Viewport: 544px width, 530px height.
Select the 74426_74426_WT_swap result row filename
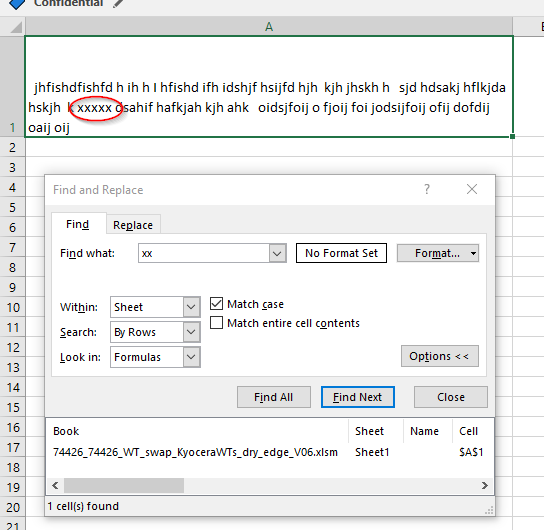pyautogui.click(x=195, y=452)
